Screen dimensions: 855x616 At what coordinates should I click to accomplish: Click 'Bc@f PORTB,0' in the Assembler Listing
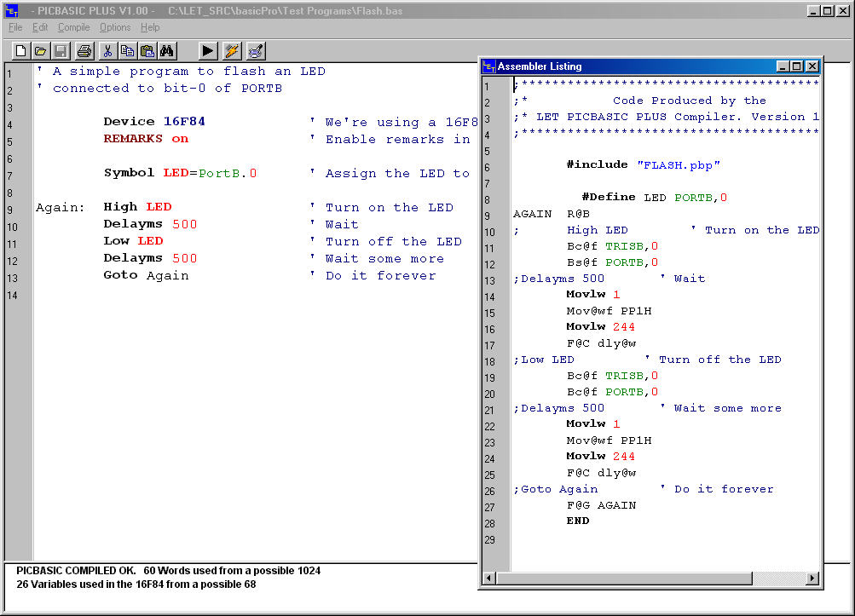click(x=612, y=392)
